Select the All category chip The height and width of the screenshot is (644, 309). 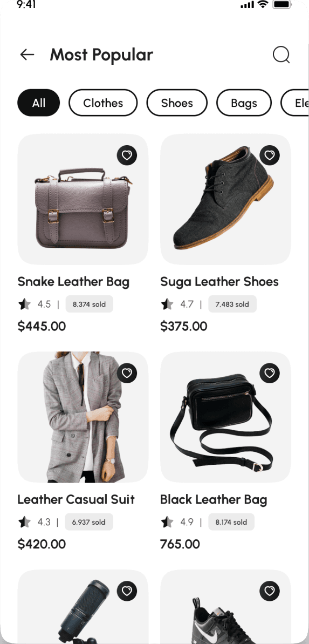(39, 103)
